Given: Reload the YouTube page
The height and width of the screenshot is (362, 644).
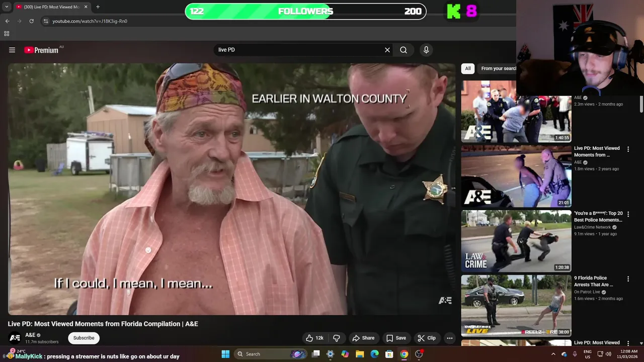Looking at the screenshot, I should click(x=31, y=21).
